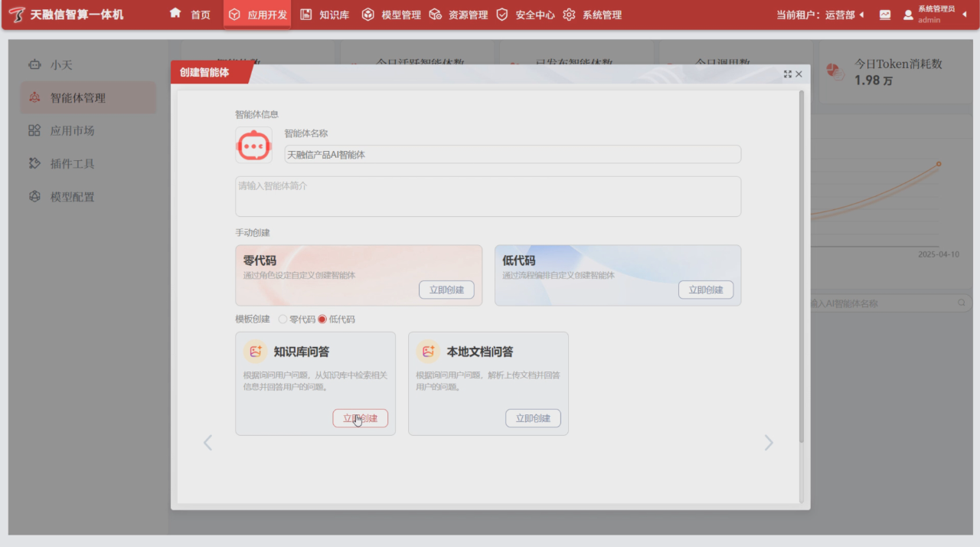Viewport: 980px width, 547px height.
Task: Expand the 当前租户 运营部 dropdown
Action: (x=861, y=15)
